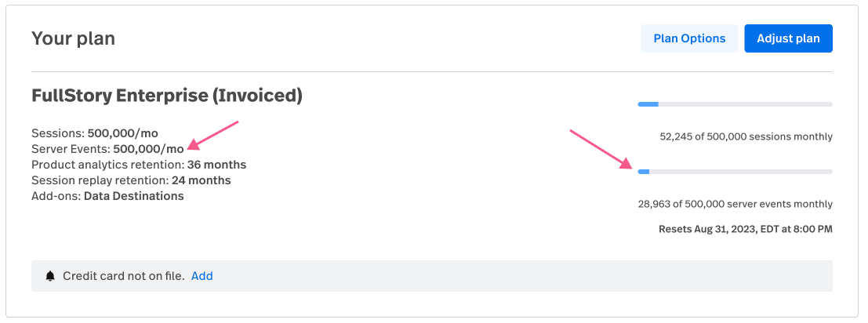Click the Your plan heading
The width and height of the screenshot is (868, 323).
(73, 38)
